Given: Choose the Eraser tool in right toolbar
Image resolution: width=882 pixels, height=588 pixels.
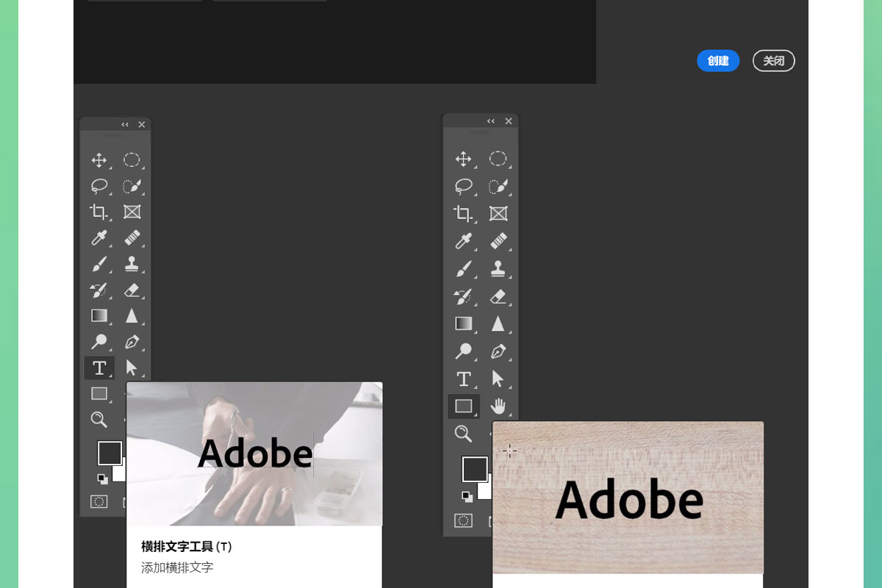Looking at the screenshot, I should (x=498, y=296).
